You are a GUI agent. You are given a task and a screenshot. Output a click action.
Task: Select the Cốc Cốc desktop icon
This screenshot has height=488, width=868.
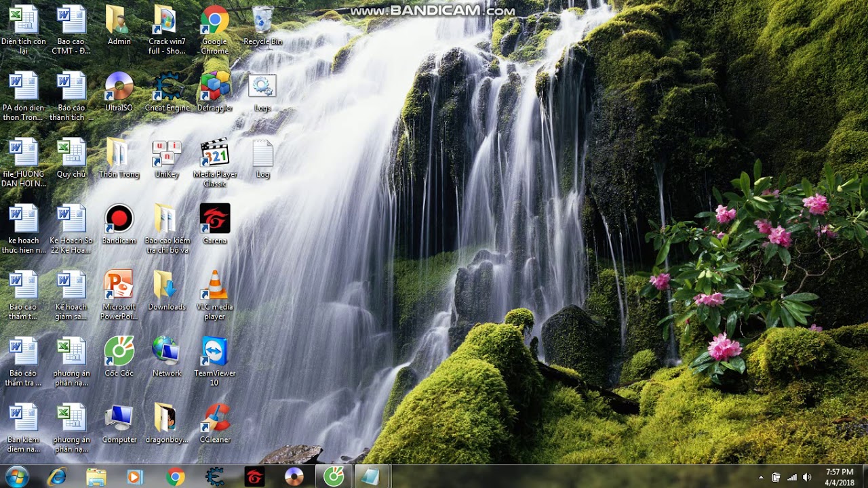119,358
